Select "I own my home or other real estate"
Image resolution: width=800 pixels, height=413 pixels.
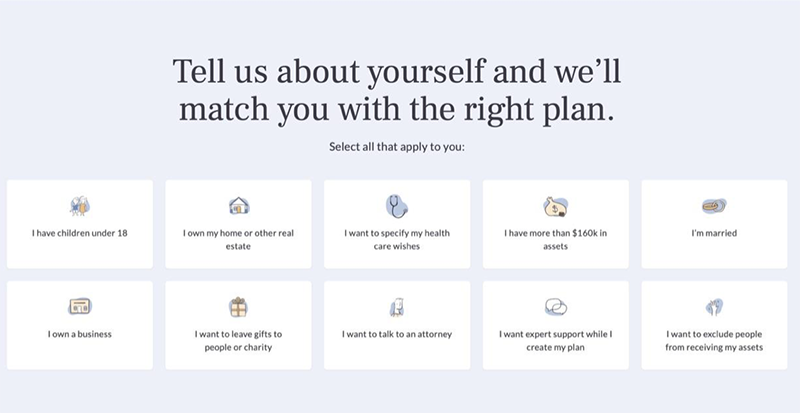(239, 239)
